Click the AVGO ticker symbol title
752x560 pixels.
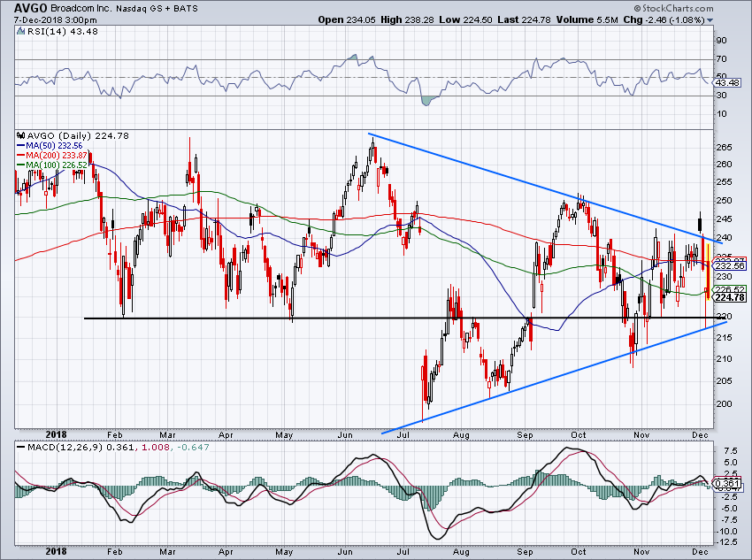(30, 8)
